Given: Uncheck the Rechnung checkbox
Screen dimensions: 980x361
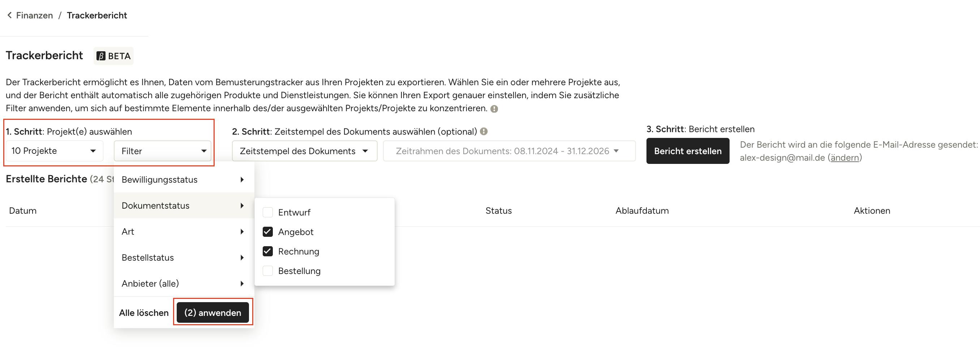Looking at the screenshot, I should click(x=268, y=252).
